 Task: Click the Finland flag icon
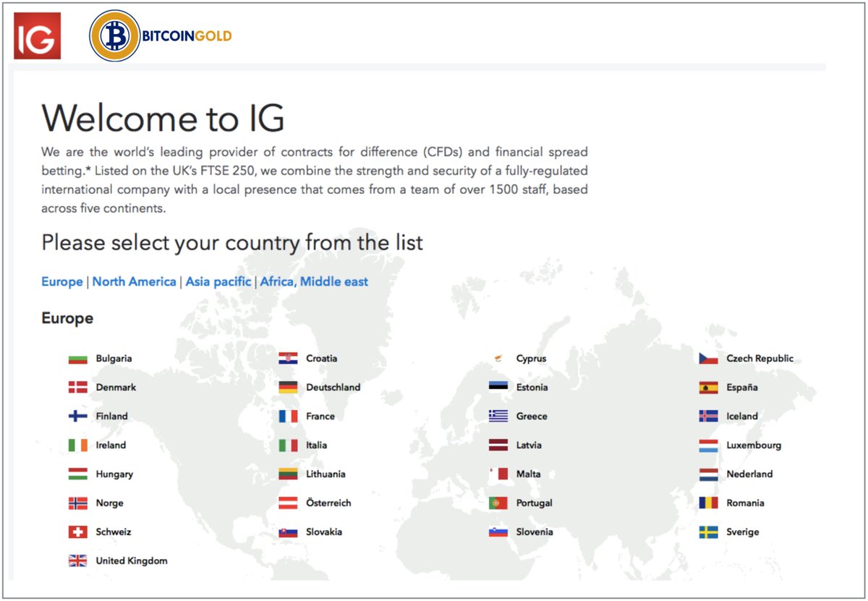tap(77, 417)
